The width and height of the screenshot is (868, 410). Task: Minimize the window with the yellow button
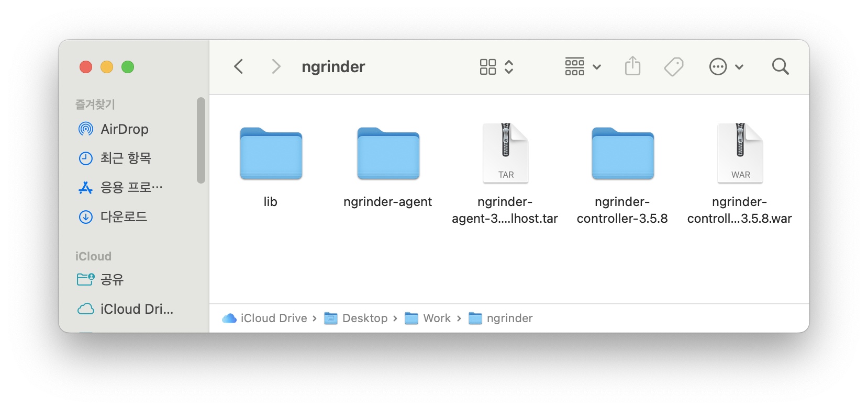pos(107,67)
